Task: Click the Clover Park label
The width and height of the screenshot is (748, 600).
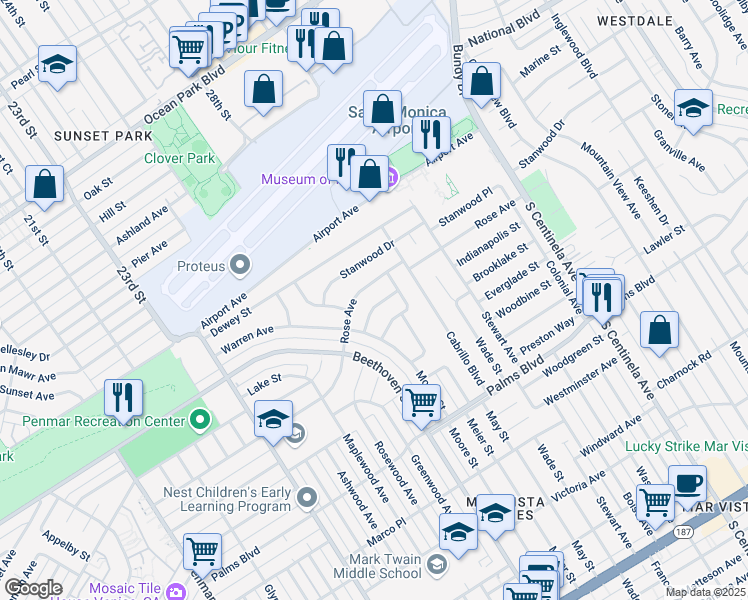Action: (179, 158)
